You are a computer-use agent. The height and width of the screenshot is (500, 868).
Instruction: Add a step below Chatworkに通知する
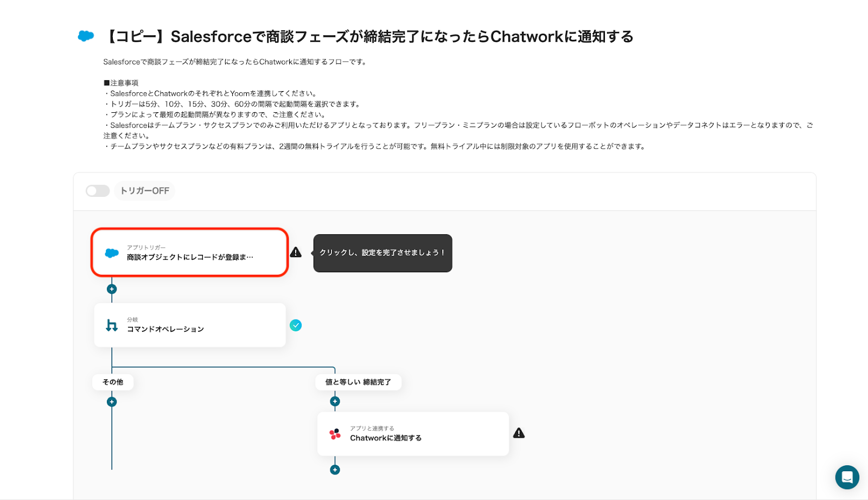point(335,470)
